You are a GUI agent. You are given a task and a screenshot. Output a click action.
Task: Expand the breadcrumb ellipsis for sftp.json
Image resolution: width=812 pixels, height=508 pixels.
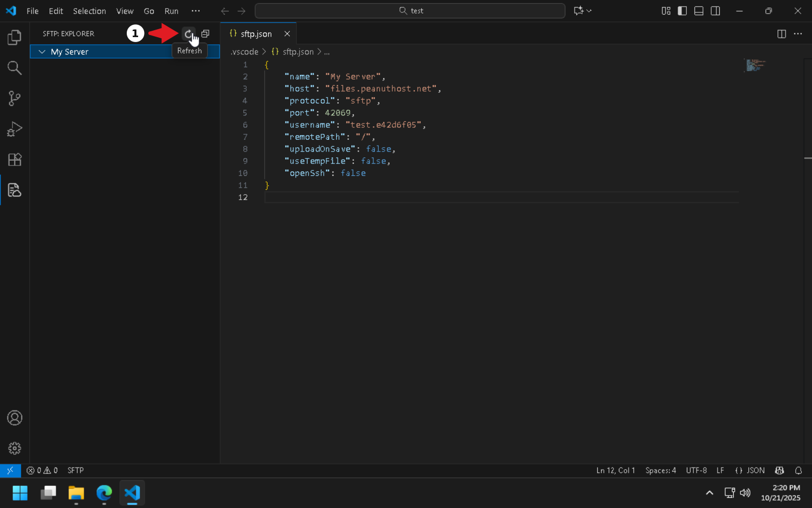327,51
